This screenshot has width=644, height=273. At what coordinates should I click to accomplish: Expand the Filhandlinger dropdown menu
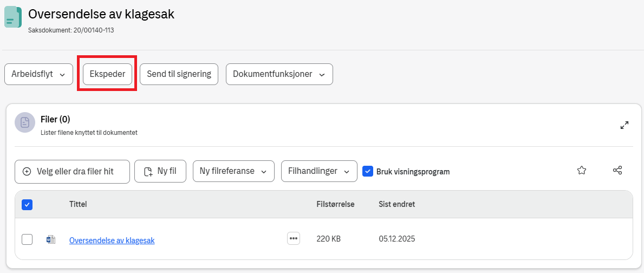(318, 171)
